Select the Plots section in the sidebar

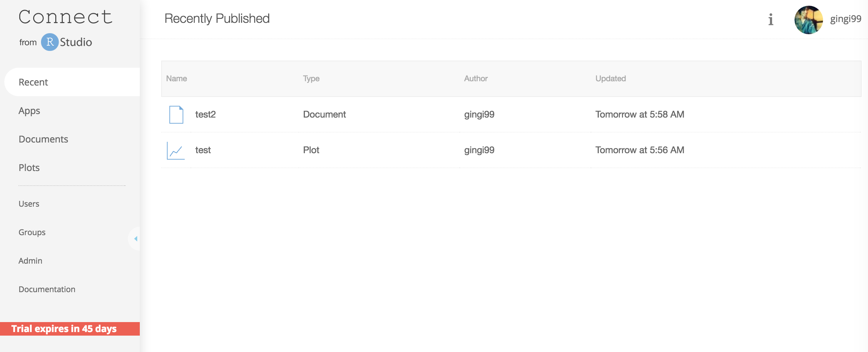[x=29, y=167]
